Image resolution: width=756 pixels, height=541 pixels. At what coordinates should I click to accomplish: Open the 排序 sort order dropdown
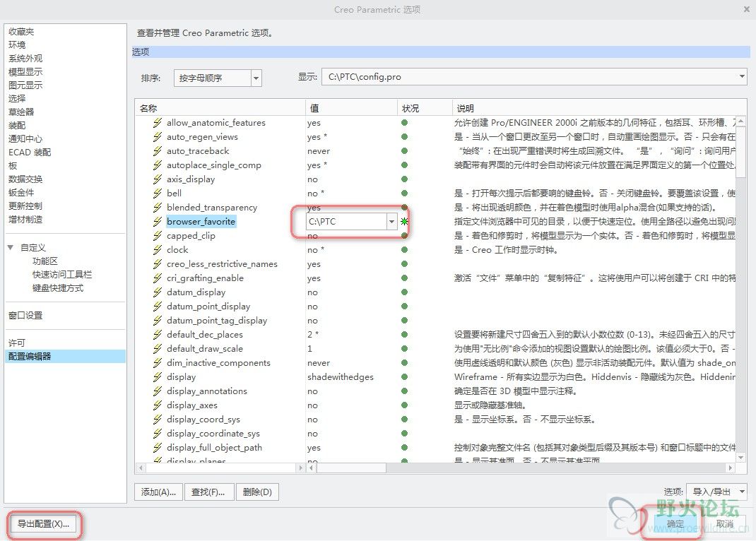256,78
